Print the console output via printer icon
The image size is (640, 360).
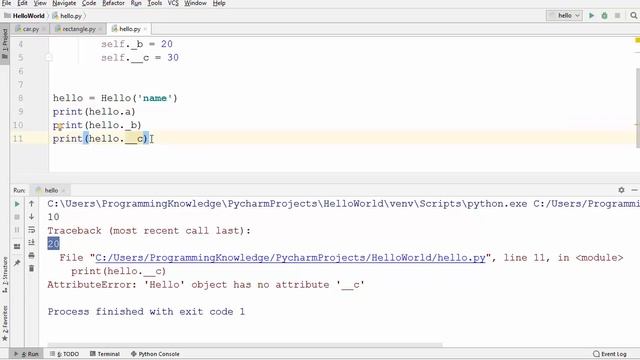tap(31, 256)
